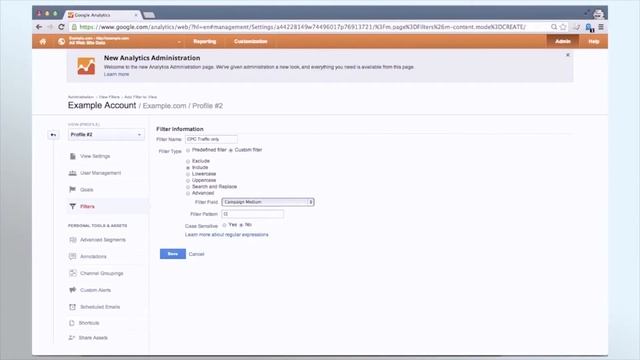Choose the Uppercase radio option

click(x=188, y=180)
